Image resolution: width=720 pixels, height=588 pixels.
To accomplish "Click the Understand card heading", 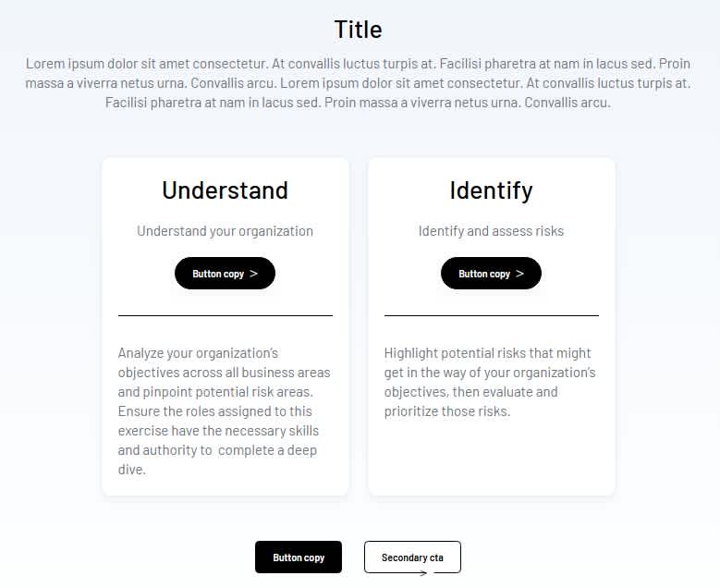I will pyautogui.click(x=225, y=190).
